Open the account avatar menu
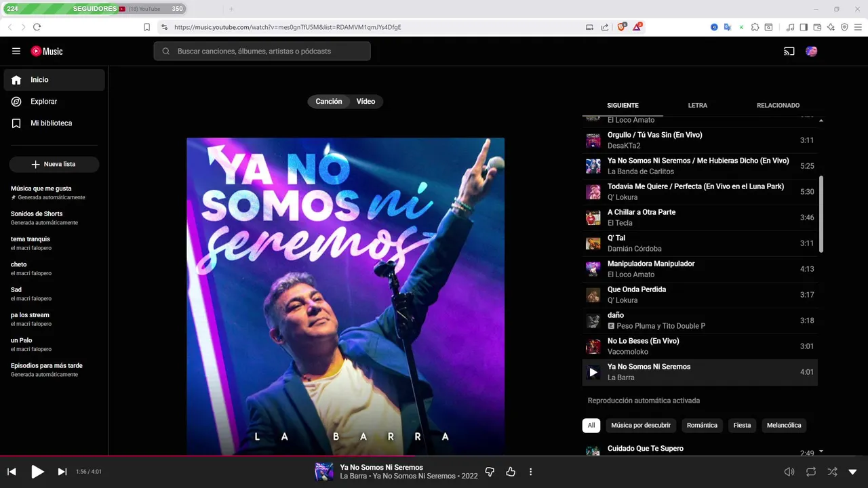 (x=811, y=51)
